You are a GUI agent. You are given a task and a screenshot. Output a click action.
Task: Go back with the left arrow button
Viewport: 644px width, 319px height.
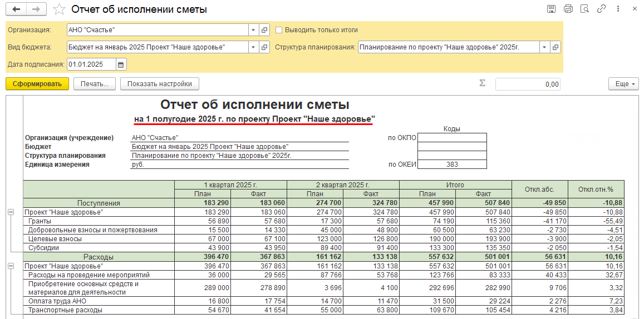(16, 9)
